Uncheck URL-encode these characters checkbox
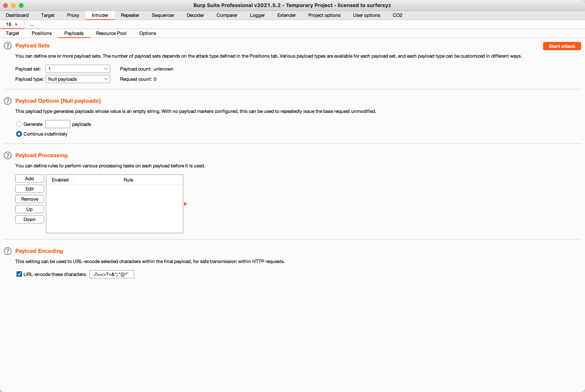This screenshot has height=392, width=585. pyautogui.click(x=19, y=274)
